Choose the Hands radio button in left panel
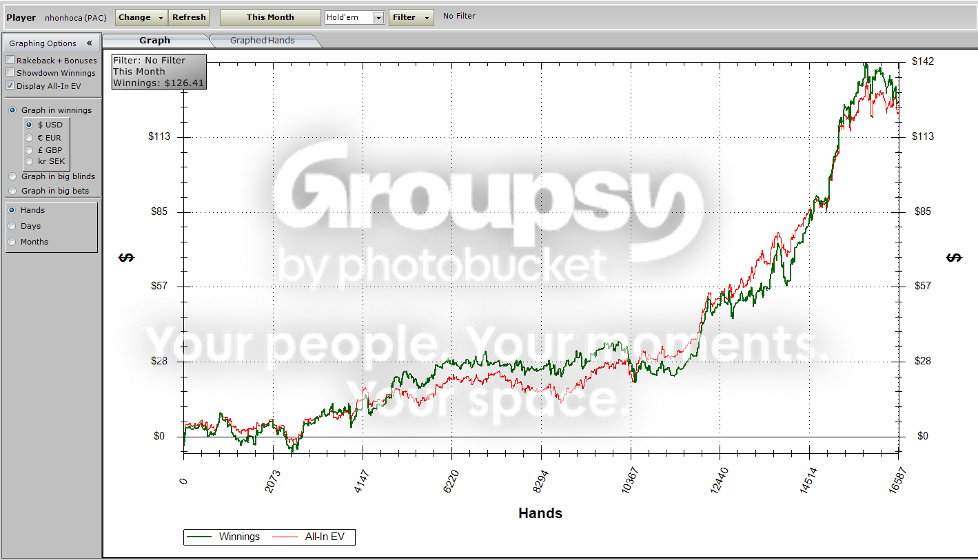Viewport: 978px width, 560px height. coord(12,210)
